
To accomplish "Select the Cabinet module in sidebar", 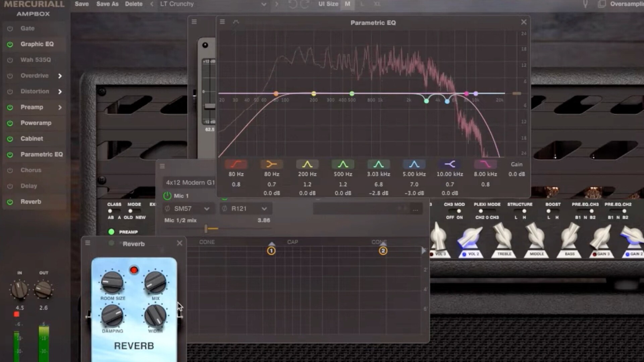I will click(x=32, y=139).
